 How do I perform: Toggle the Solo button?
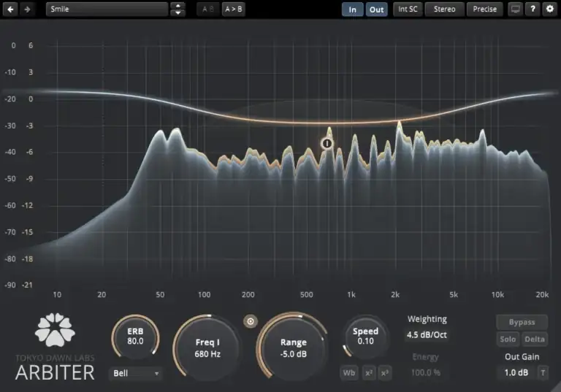coord(508,339)
